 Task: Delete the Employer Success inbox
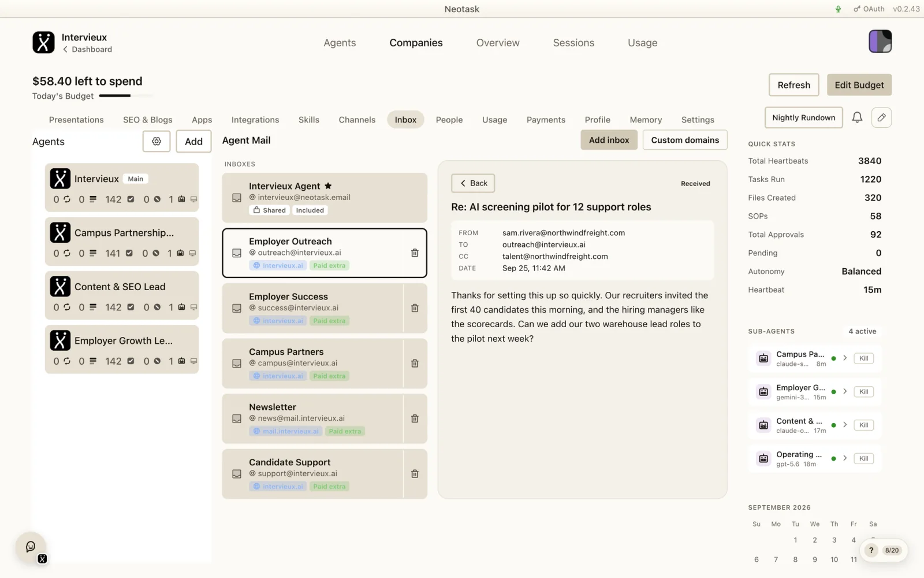[x=415, y=308]
